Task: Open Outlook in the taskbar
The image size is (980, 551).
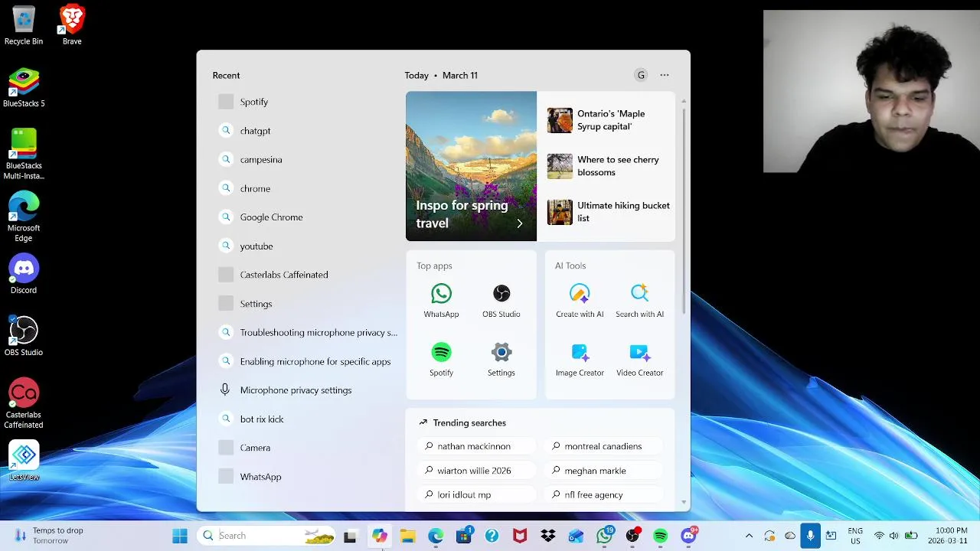Action: pyautogui.click(x=576, y=536)
